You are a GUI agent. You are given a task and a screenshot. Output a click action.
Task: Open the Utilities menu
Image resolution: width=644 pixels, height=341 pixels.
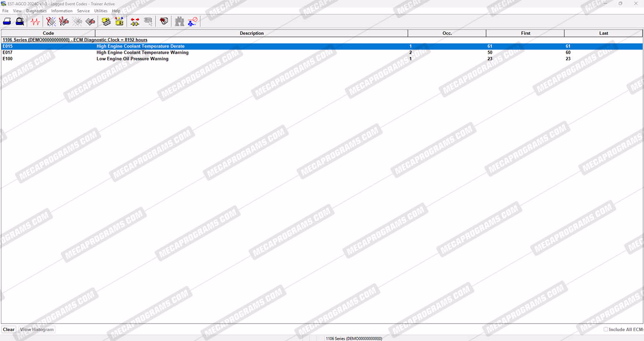[101, 11]
